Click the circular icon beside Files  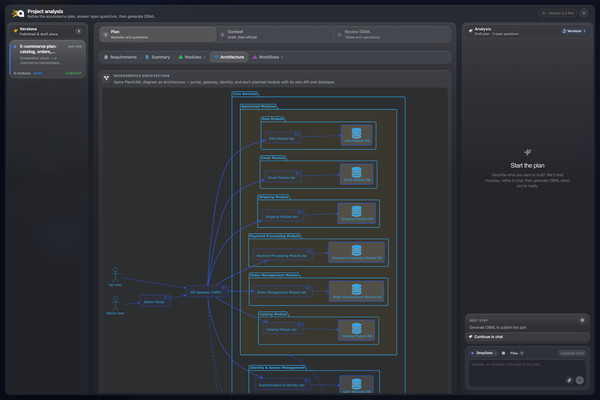pos(503,353)
